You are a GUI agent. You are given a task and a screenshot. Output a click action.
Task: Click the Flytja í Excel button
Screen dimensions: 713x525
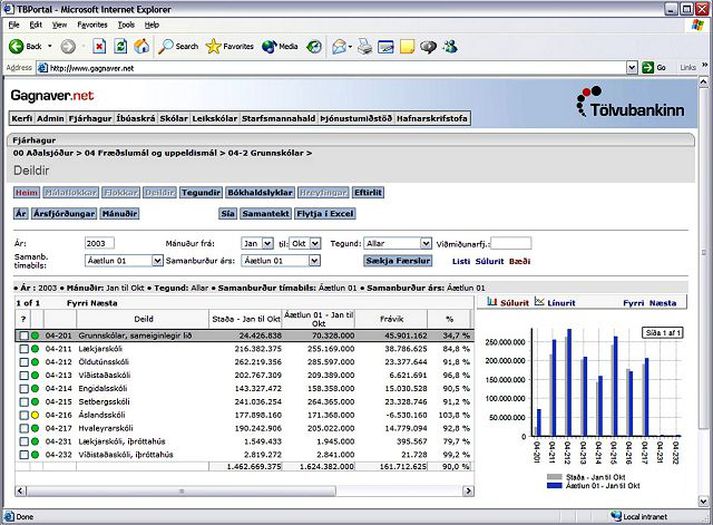325,214
